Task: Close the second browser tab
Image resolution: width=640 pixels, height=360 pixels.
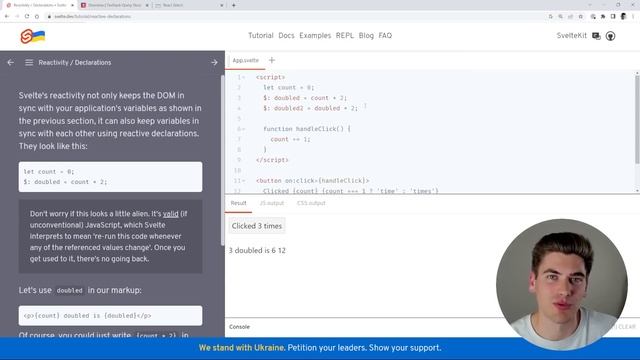Action: [147, 5]
